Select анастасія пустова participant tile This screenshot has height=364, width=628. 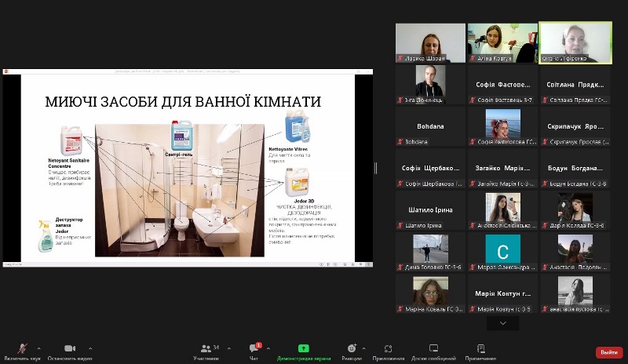coord(575,293)
